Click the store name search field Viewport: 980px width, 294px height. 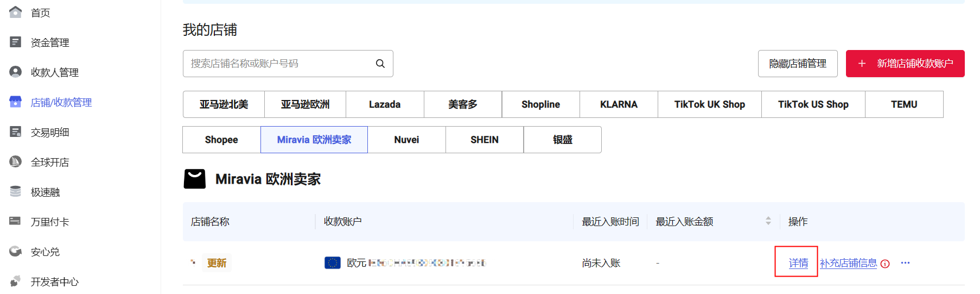[x=279, y=64]
